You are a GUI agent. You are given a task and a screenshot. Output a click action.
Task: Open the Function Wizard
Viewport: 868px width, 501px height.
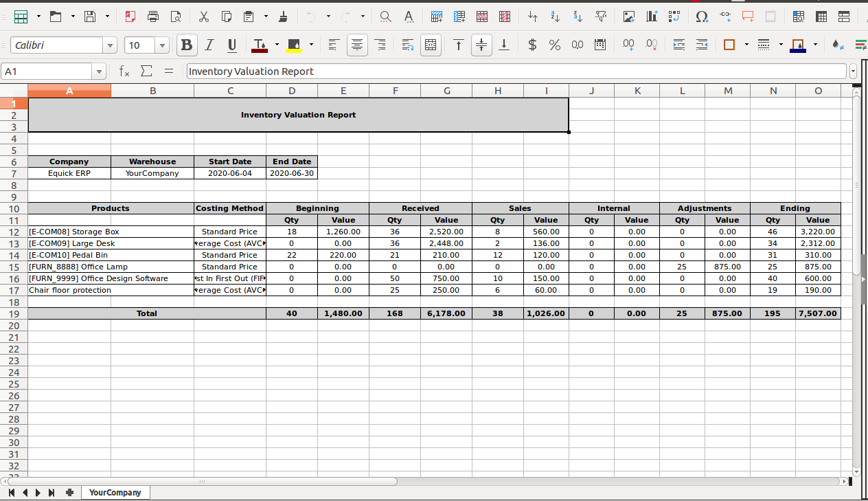pyautogui.click(x=124, y=71)
